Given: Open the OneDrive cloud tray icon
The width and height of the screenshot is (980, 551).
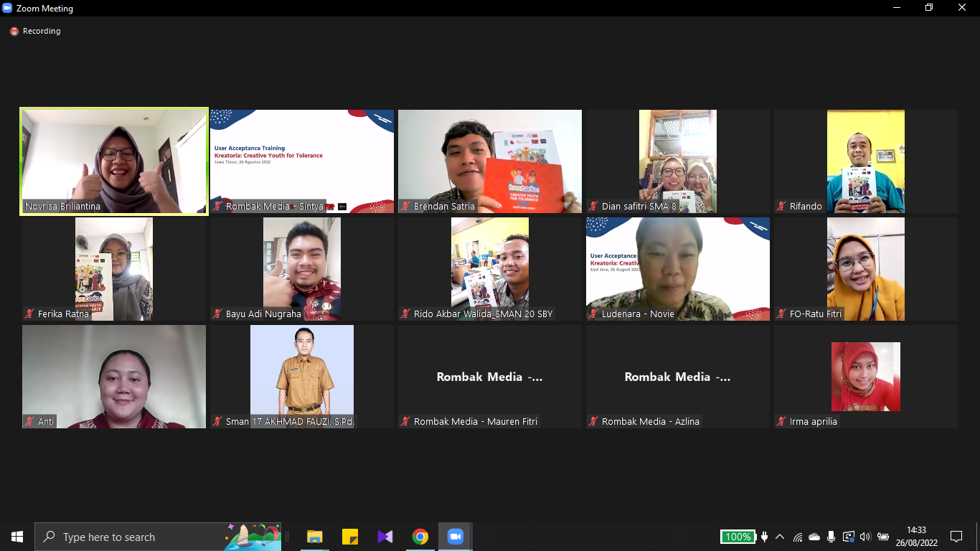Looking at the screenshot, I should [814, 537].
